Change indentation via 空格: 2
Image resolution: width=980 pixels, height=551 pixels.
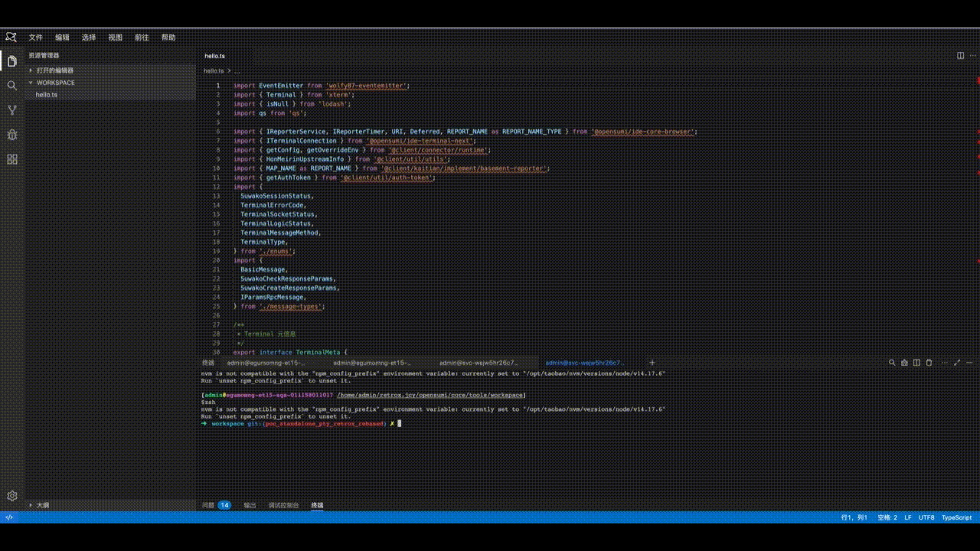pos(887,517)
